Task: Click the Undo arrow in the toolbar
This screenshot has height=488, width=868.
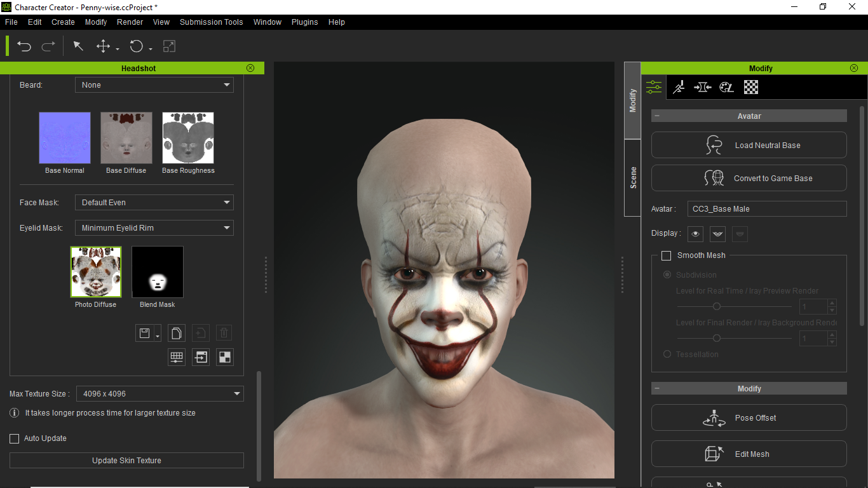Action: click(x=24, y=46)
